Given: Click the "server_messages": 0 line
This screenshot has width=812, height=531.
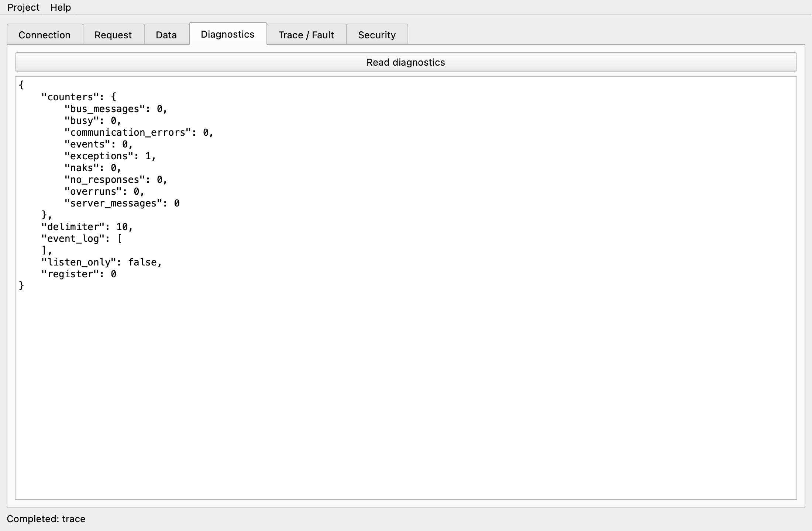Looking at the screenshot, I should point(122,203).
